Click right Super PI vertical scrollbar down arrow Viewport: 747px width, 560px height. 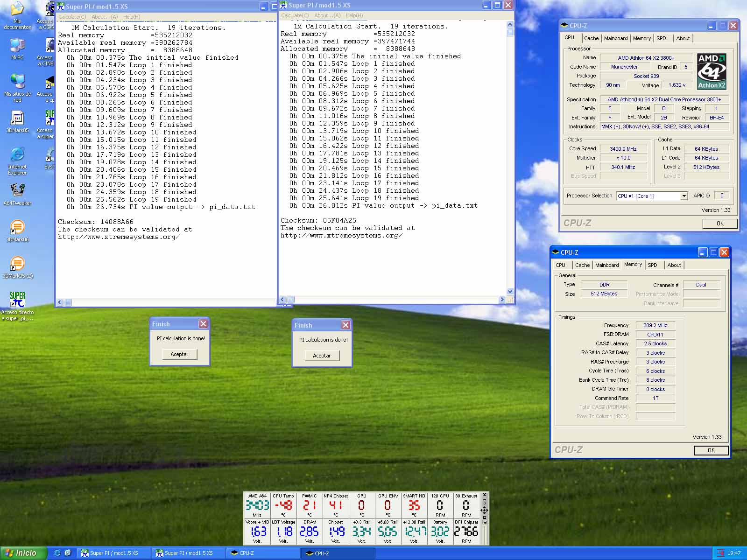[510, 291]
